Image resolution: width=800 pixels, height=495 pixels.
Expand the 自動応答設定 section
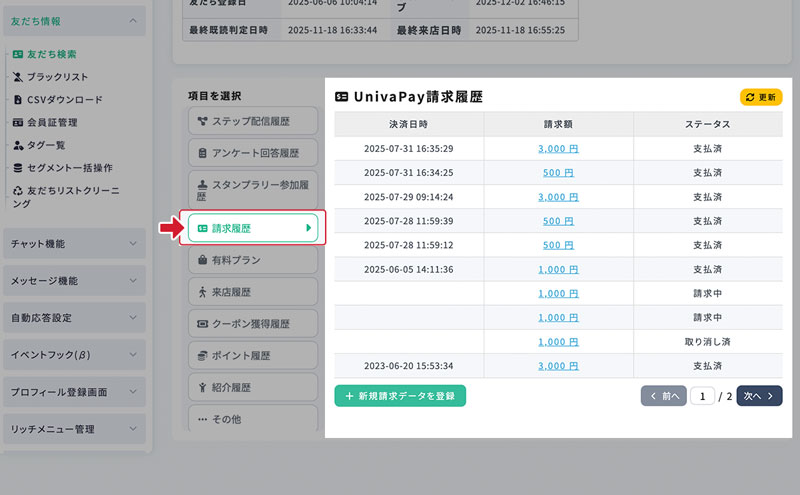click(133, 318)
